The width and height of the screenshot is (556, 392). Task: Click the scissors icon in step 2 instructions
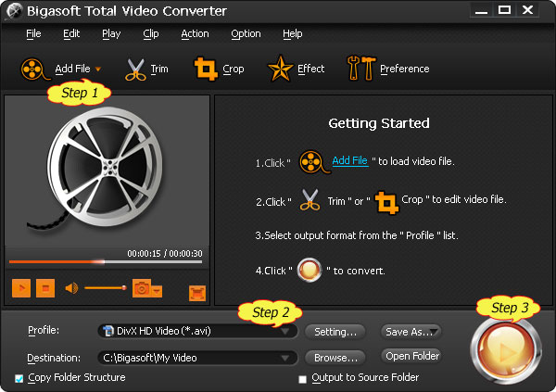310,200
